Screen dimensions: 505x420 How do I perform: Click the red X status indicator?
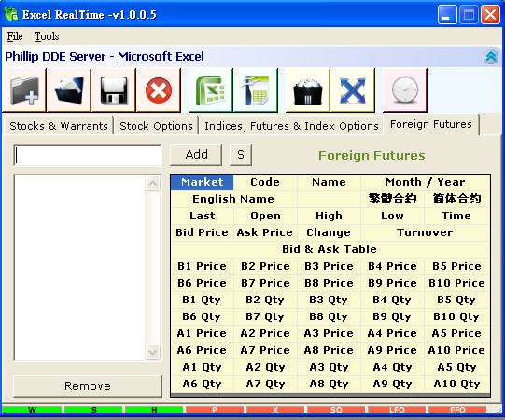(x=275, y=410)
